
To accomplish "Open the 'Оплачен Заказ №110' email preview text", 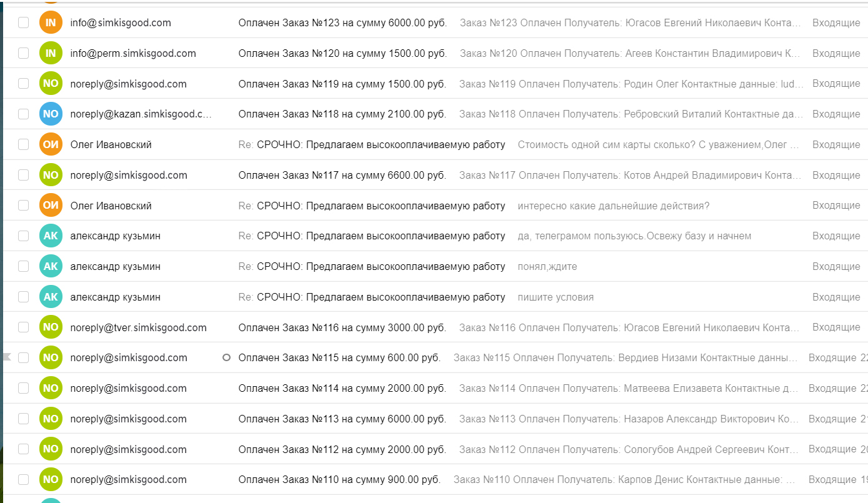I will pyautogui.click(x=624, y=480).
